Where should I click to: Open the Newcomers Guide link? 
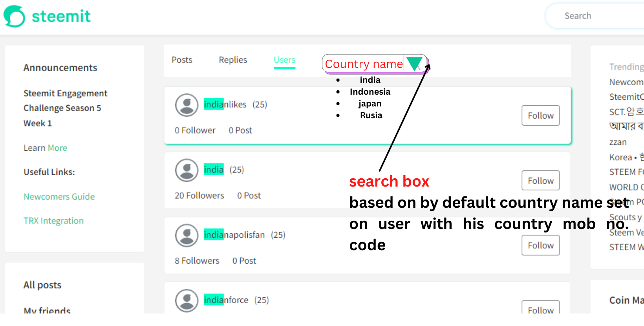click(x=59, y=197)
